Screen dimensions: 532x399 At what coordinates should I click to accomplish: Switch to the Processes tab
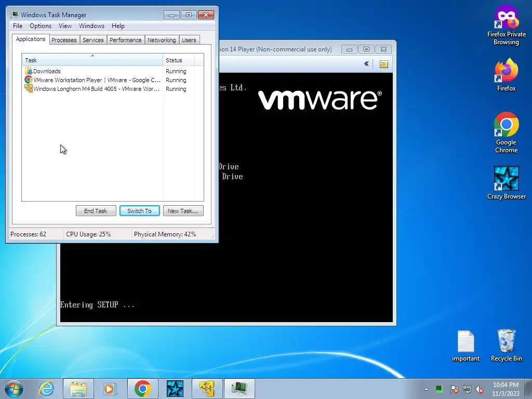[x=64, y=40]
